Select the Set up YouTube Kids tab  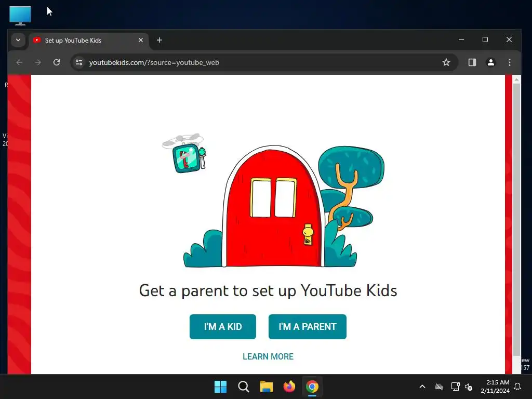pyautogui.click(x=89, y=41)
